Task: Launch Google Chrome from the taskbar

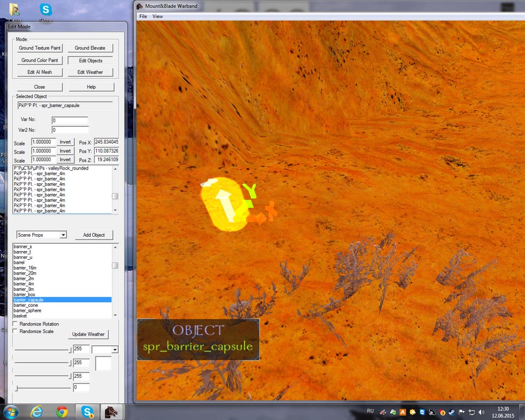Action: coord(62,412)
